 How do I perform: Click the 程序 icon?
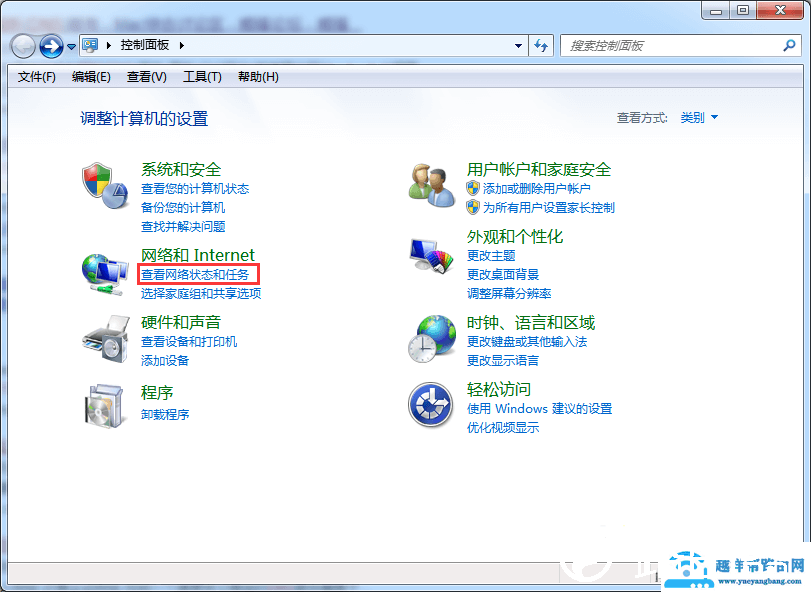(105, 405)
